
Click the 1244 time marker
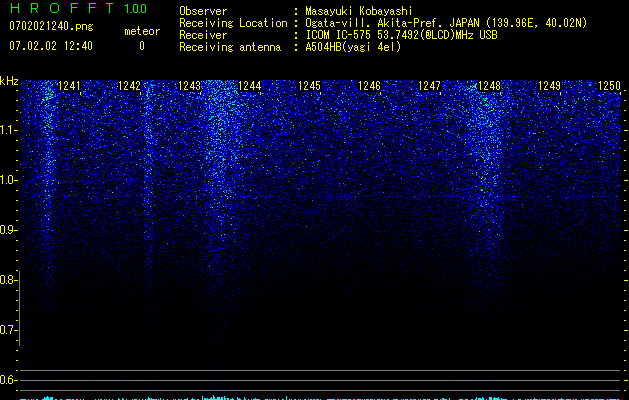[x=250, y=86]
